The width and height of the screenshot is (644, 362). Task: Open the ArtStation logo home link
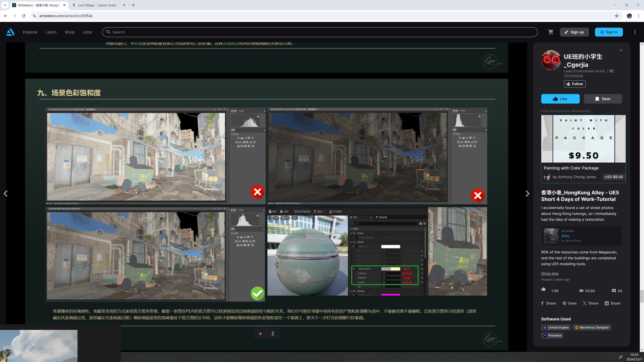[x=10, y=32]
